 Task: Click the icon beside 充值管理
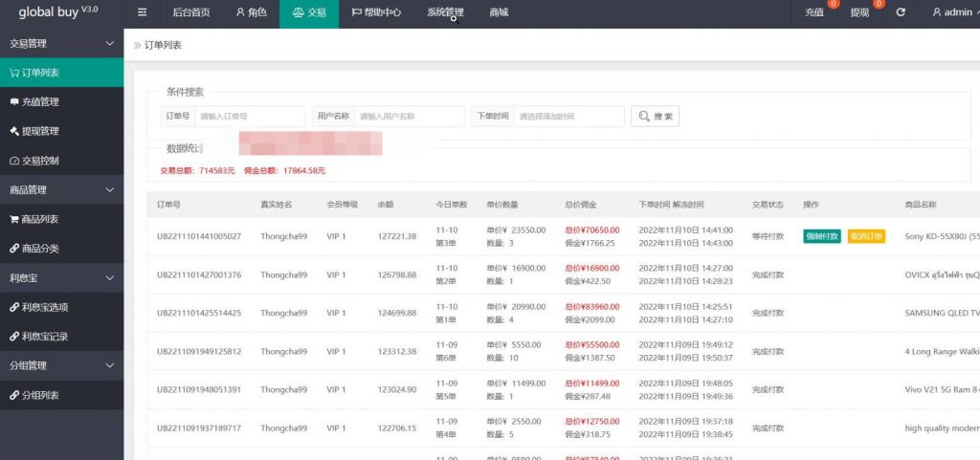(x=14, y=101)
